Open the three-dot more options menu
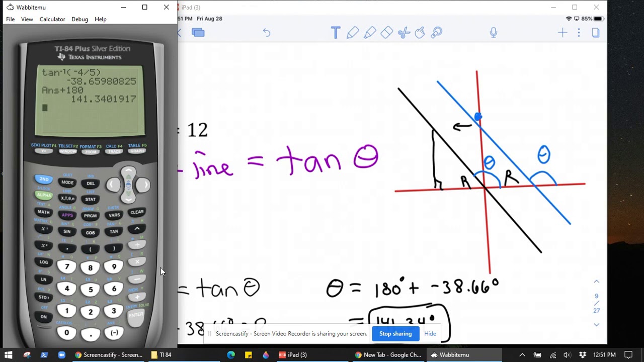The image size is (644, 362). [x=579, y=33]
